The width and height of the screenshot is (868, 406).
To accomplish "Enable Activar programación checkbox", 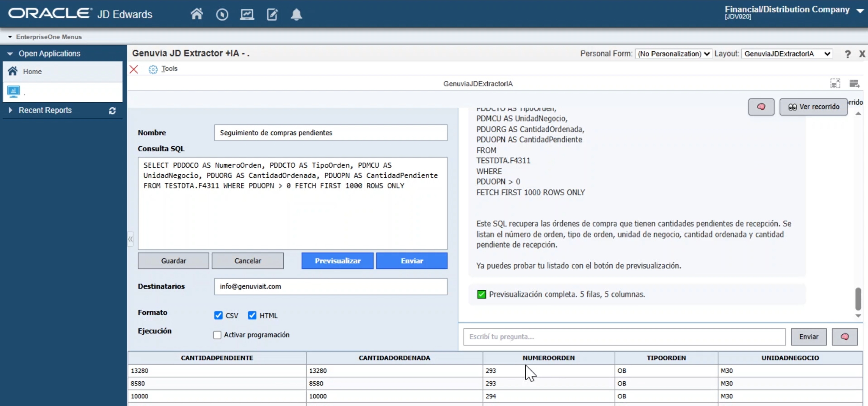I will coord(217,335).
